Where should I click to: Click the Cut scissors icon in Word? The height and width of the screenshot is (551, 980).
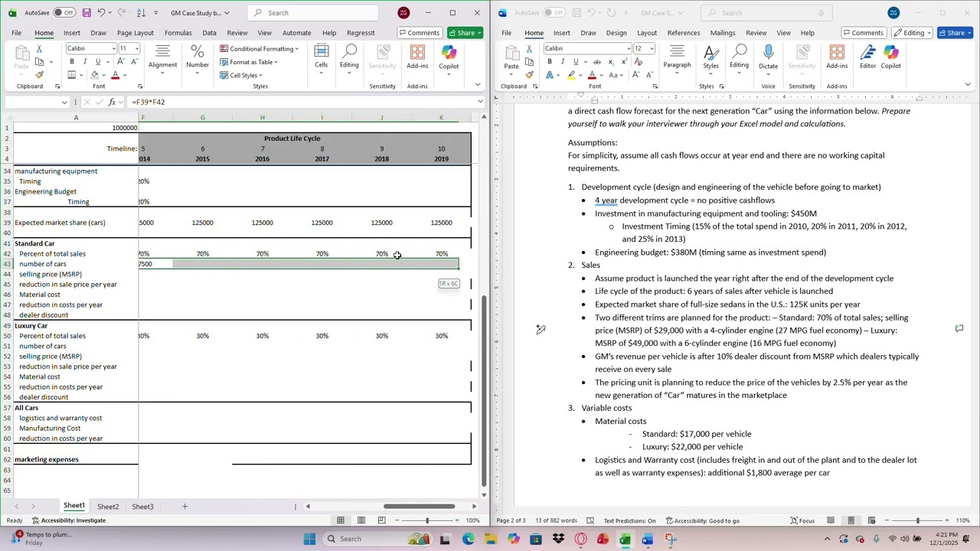coord(529,48)
